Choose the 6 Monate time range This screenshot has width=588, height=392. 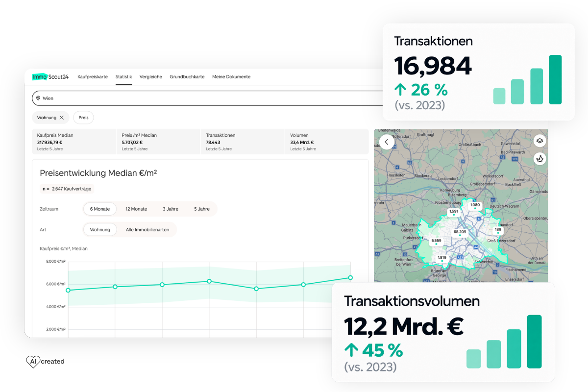point(100,209)
